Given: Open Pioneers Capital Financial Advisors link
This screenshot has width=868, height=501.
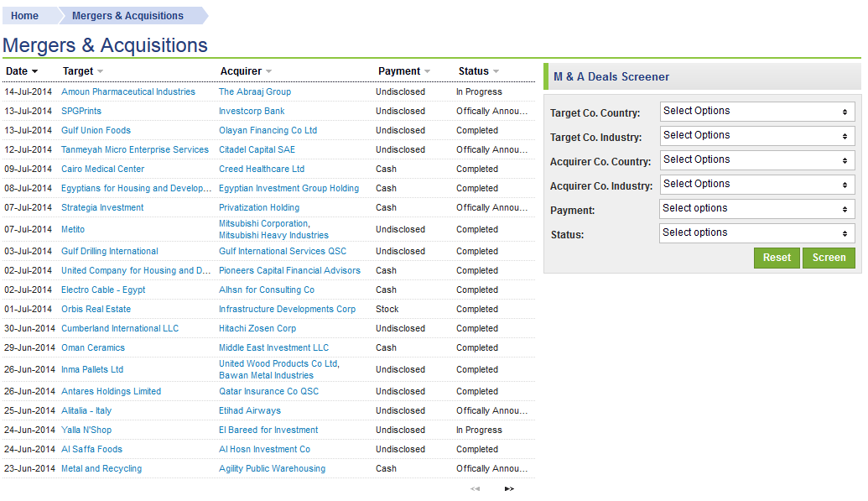Looking at the screenshot, I should [289, 271].
